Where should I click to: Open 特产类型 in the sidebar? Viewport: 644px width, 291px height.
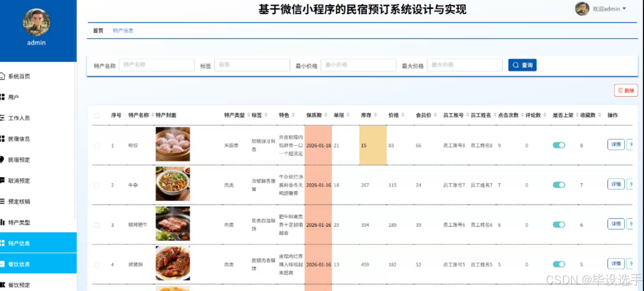[x=19, y=223]
